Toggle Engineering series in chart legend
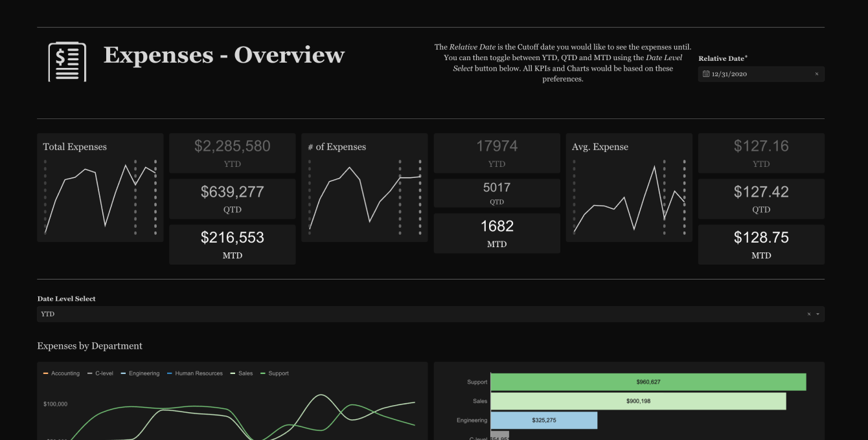The image size is (868, 440). click(x=140, y=373)
